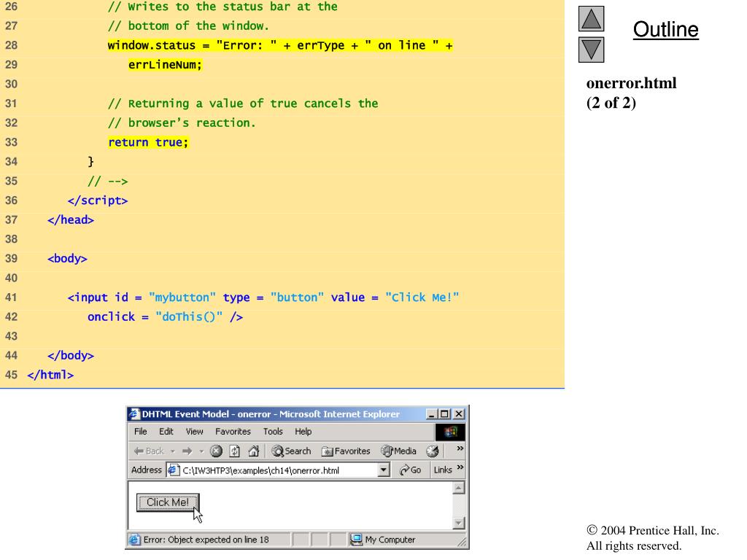Expand the Forward history dropdown arrow
Screen dimensions: 747x560
click(201, 451)
